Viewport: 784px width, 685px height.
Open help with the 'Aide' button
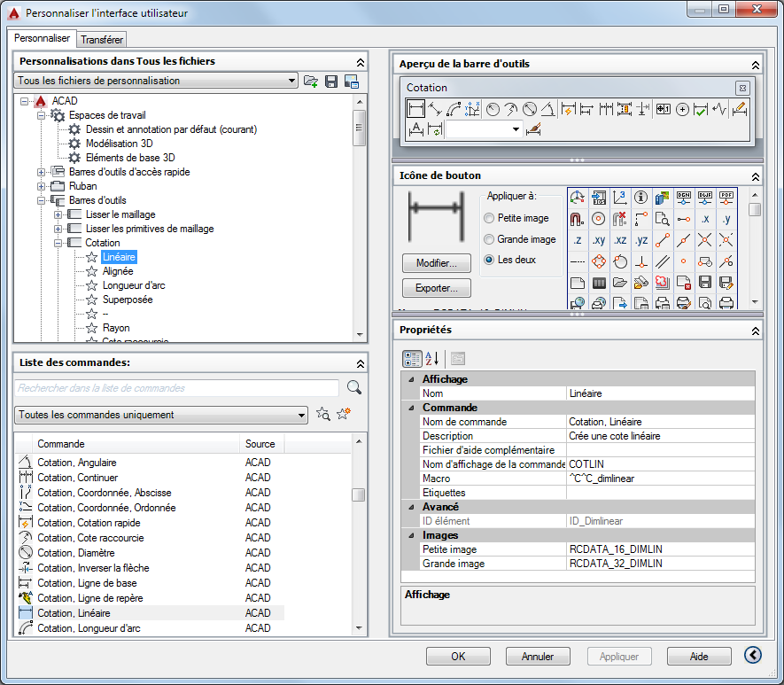[699, 656]
